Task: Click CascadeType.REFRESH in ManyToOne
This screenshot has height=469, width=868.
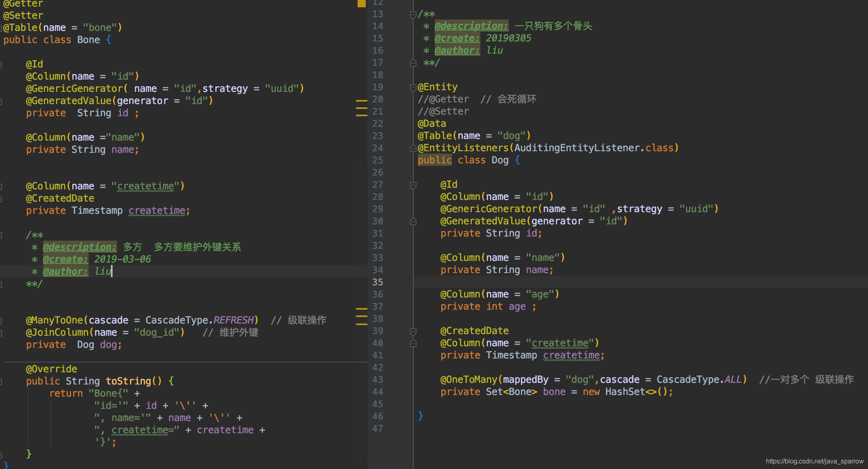Action: click(200, 320)
